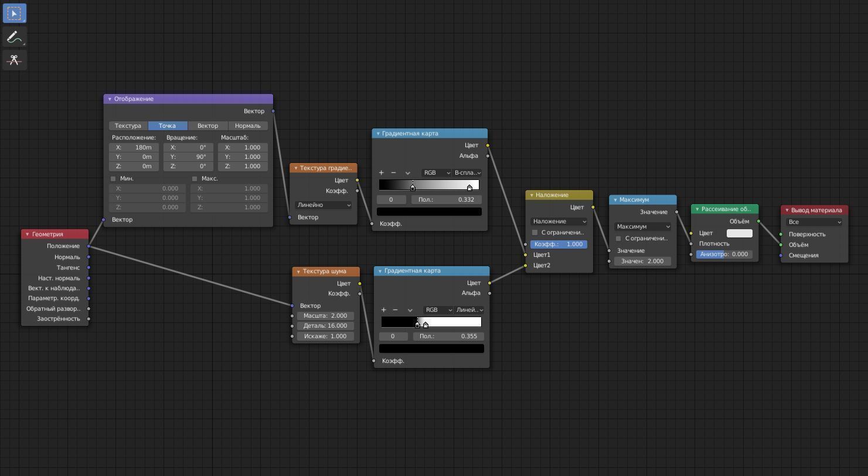Open the B-спла.. interpolation dropdown

pos(467,172)
